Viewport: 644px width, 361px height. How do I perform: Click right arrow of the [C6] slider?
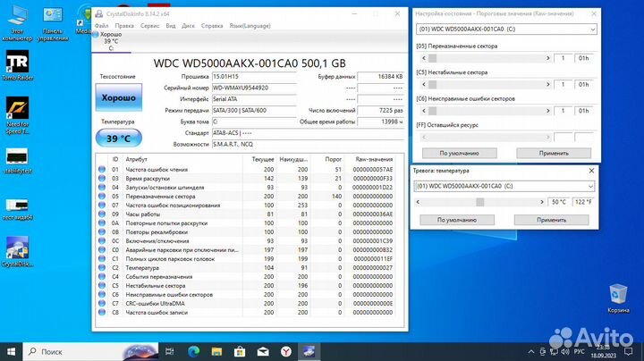548,111
